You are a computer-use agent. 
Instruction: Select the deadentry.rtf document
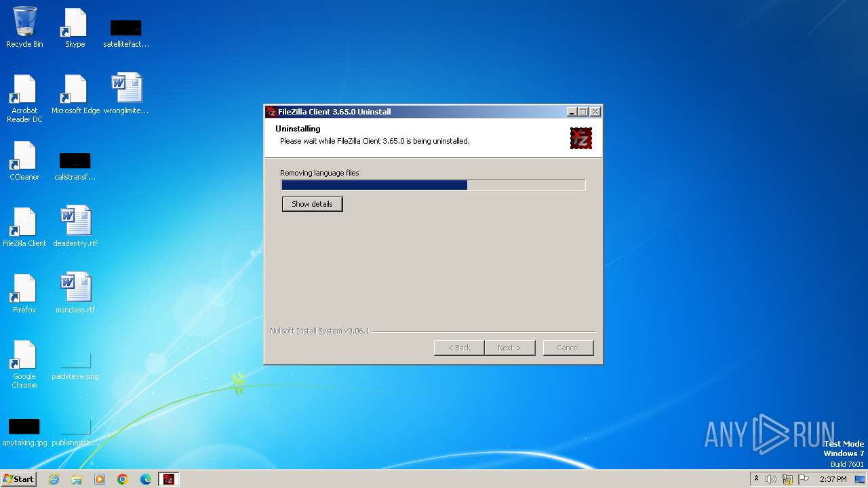click(x=75, y=226)
